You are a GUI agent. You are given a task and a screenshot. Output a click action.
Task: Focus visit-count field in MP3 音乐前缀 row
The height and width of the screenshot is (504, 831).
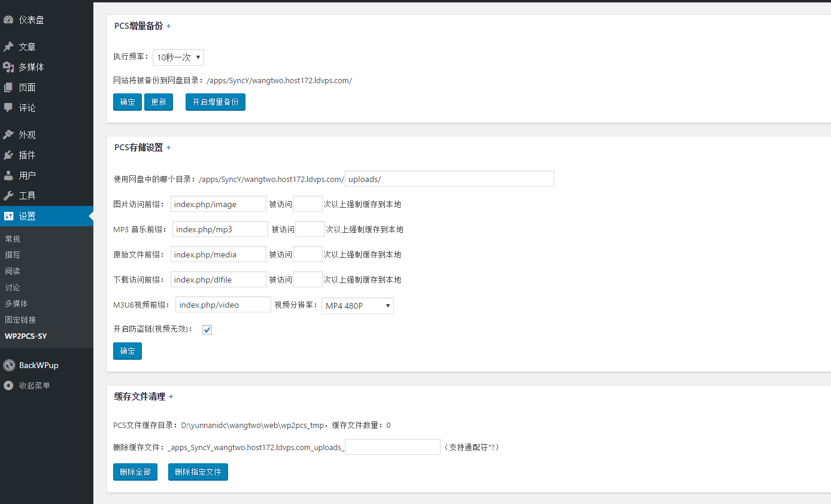tap(310, 229)
